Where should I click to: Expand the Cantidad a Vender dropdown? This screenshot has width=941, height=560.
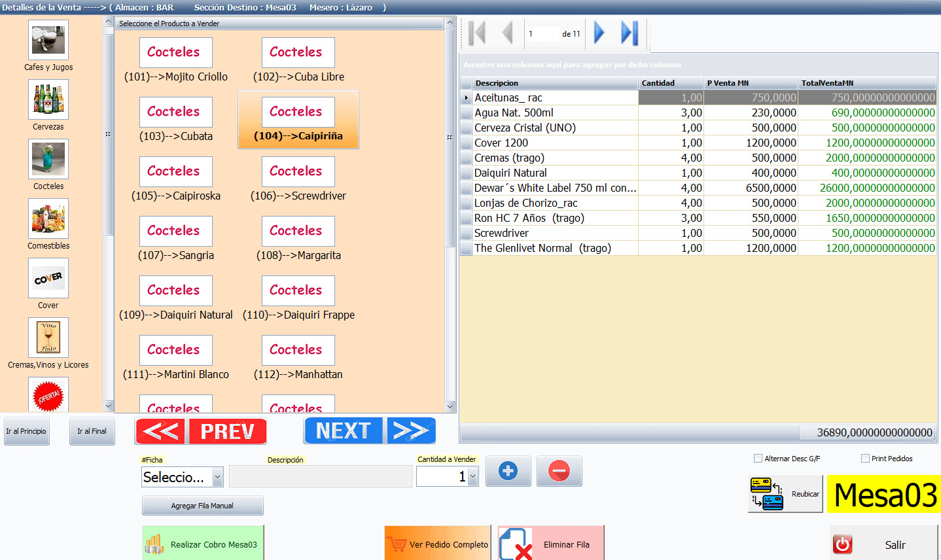(469, 476)
